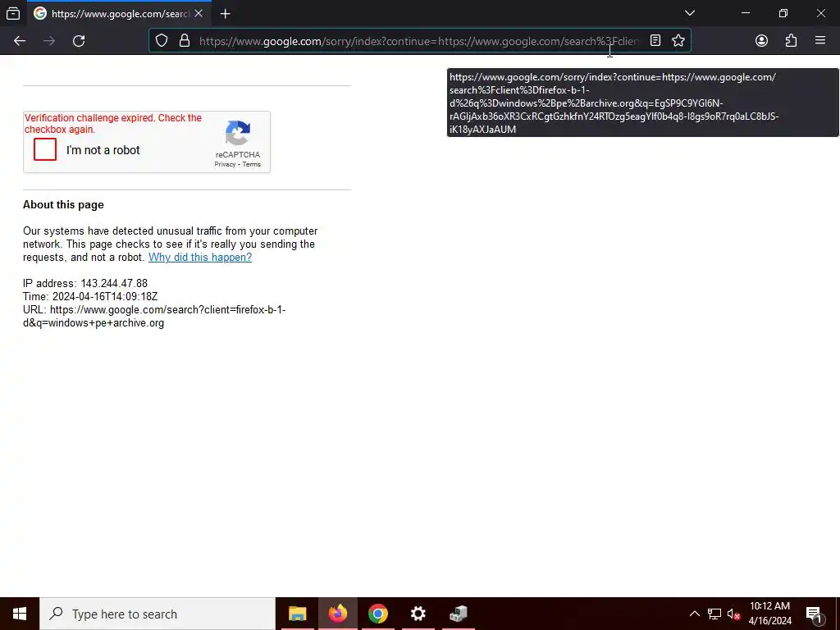840x630 pixels.
Task: Reload the current page
Action: (79, 41)
